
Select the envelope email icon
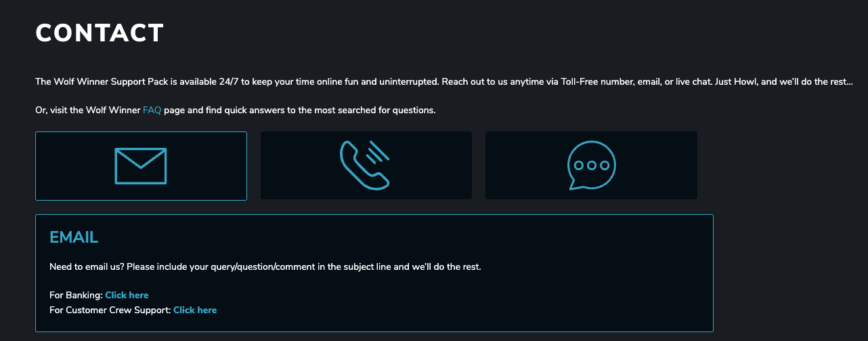(141, 166)
